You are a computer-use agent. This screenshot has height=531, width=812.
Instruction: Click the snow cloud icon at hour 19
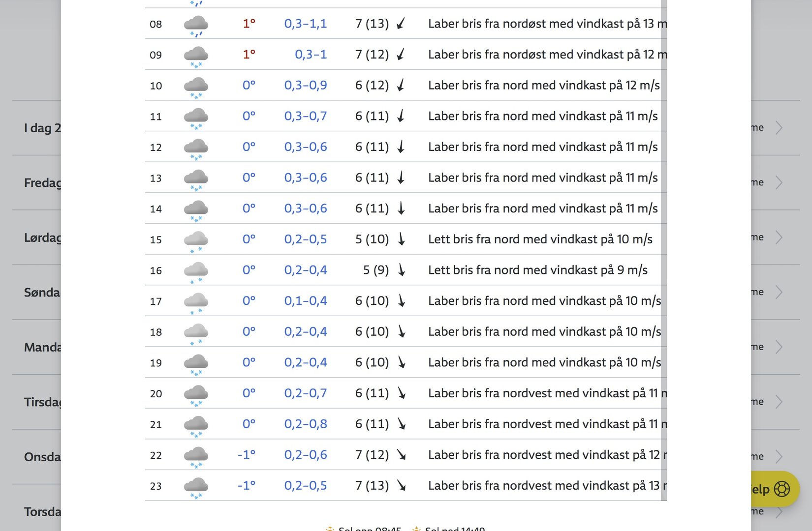[196, 364]
